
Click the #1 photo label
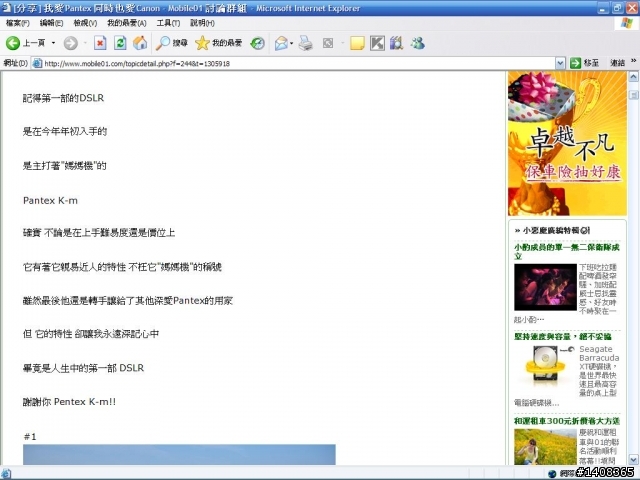30,437
